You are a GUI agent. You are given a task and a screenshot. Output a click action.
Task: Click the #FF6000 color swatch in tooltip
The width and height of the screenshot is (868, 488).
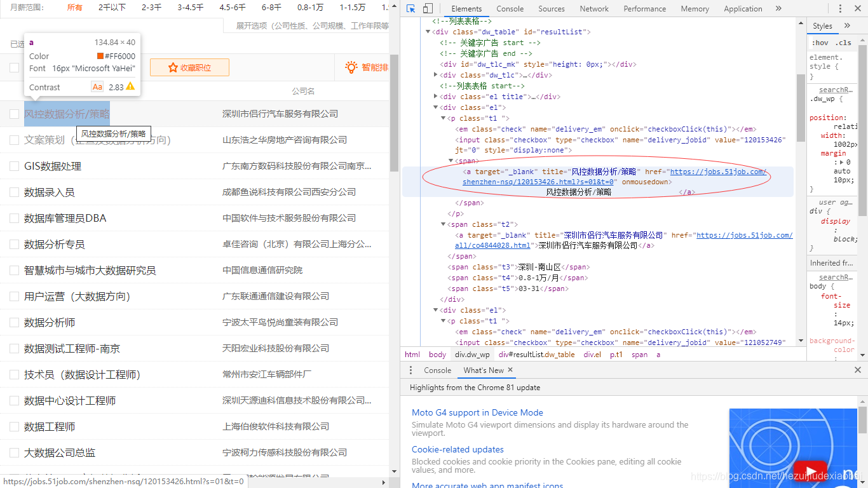[x=100, y=56]
